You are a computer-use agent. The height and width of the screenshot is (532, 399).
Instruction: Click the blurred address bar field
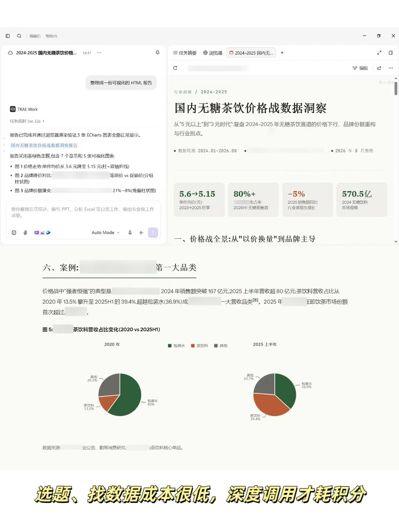[218, 68]
